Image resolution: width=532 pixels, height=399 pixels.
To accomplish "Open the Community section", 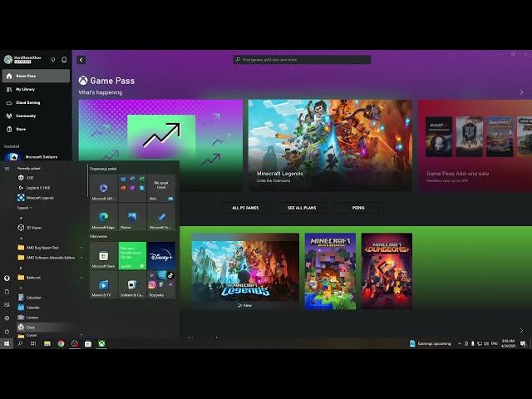I will tap(36, 116).
